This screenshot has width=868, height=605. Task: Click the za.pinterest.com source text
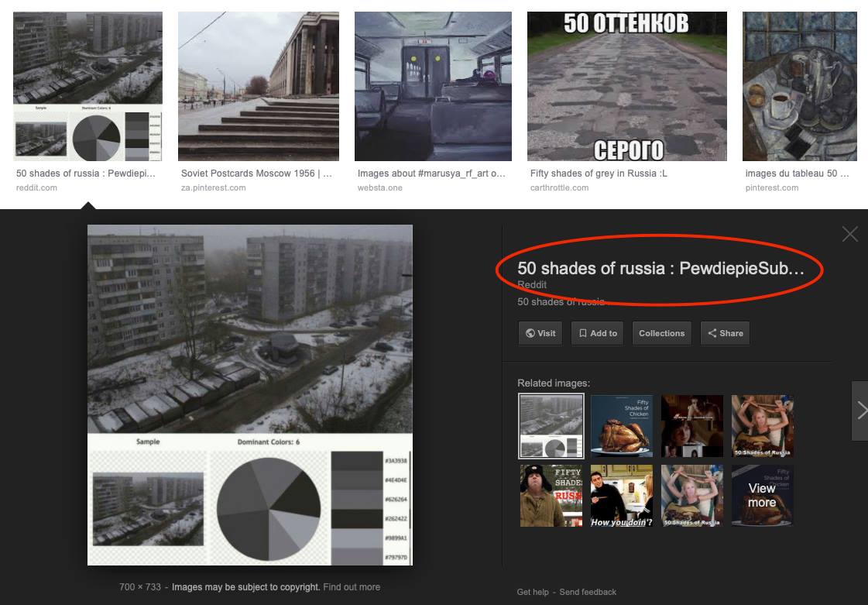[213, 187]
